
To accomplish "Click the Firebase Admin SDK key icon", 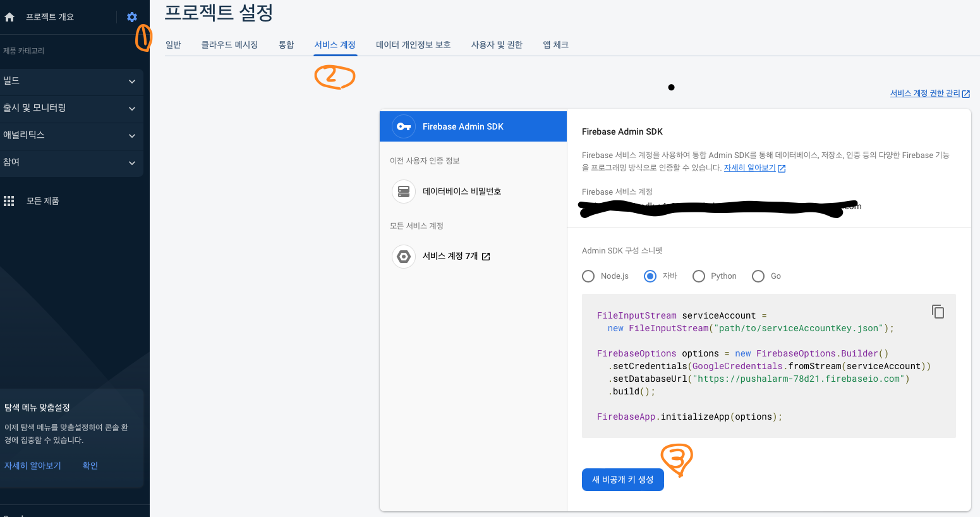I will [x=404, y=126].
